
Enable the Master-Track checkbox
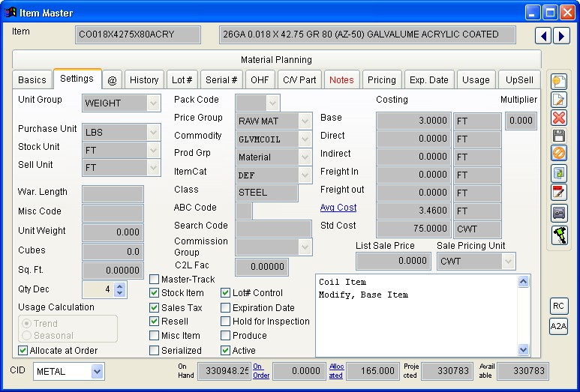tap(155, 280)
